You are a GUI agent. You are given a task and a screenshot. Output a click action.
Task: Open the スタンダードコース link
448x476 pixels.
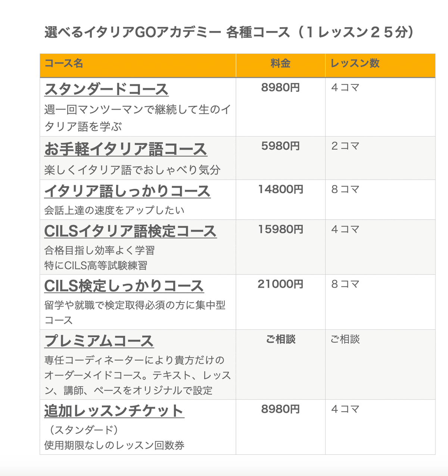[106, 90]
